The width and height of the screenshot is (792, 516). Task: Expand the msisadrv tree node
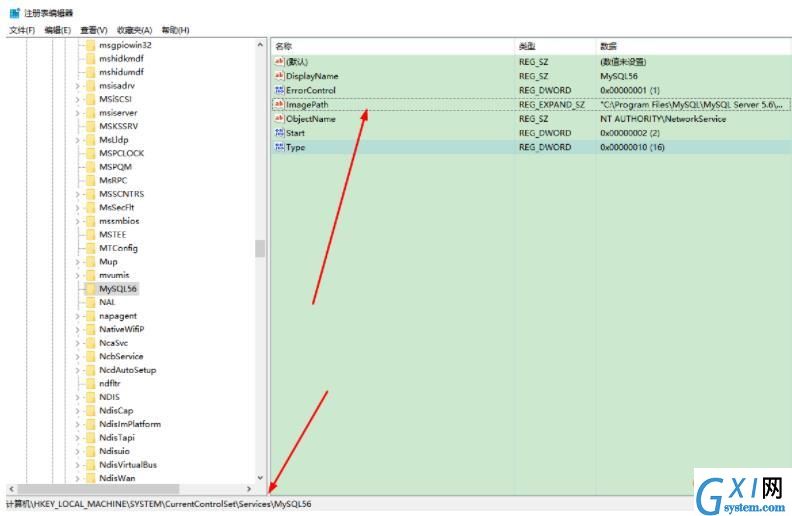pyautogui.click(x=77, y=86)
